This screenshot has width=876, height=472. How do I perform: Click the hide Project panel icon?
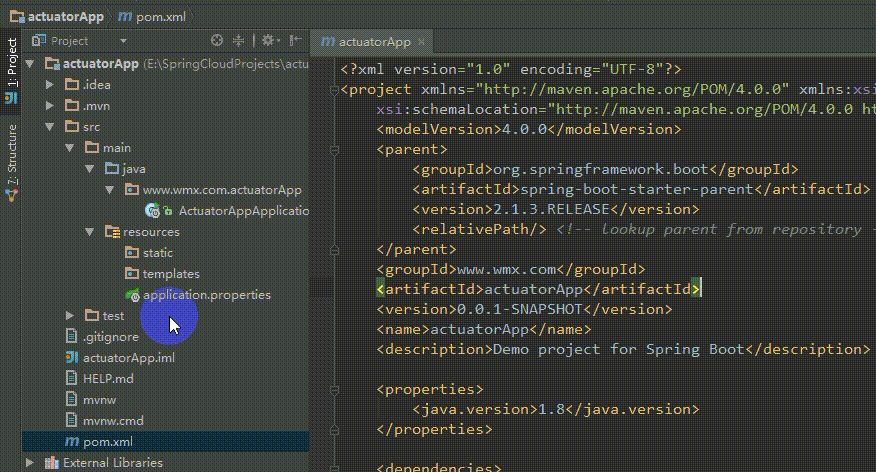click(x=296, y=40)
